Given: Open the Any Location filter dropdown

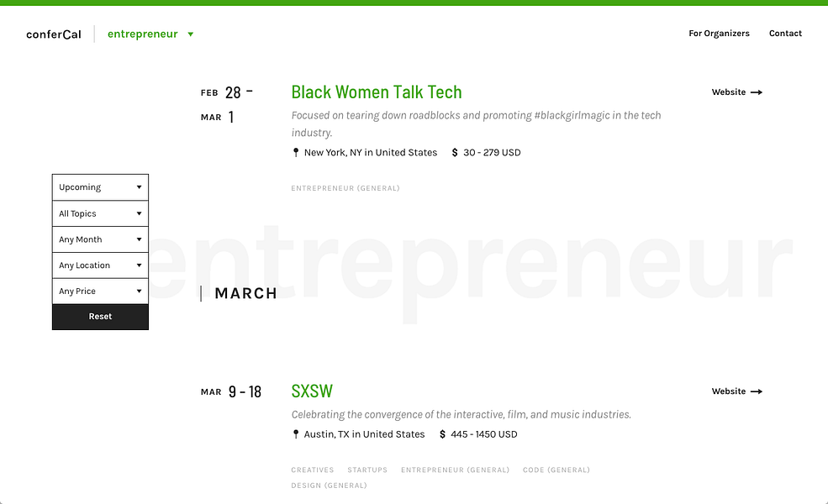Looking at the screenshot, I should click(100, 265).
